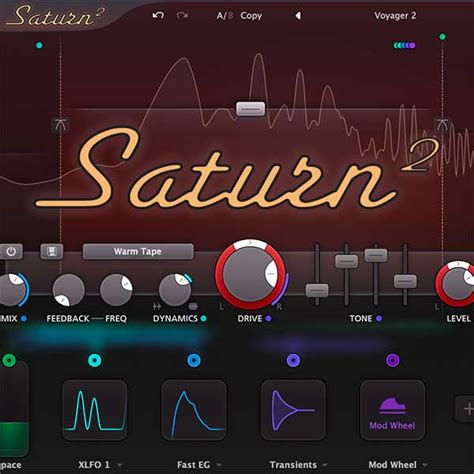
Task: Click the Feedback knob
Action: pos(69,290)
